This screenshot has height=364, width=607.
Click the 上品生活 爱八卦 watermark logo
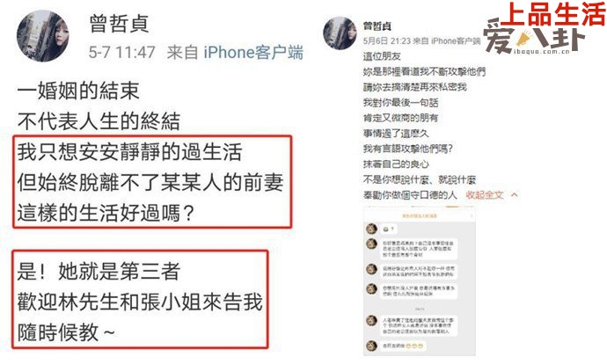pos(545,28)
